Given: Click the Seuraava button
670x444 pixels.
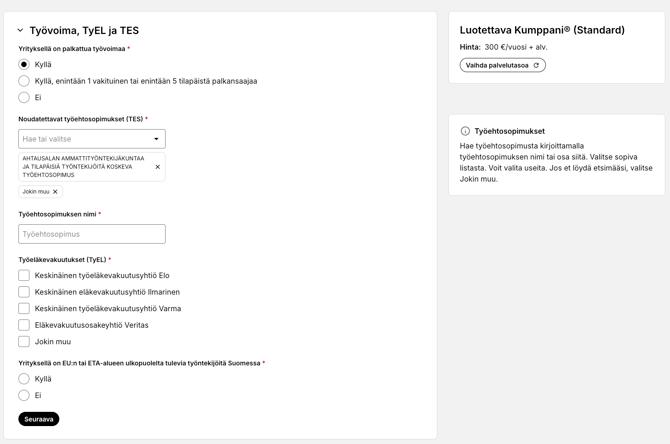Looking at the screenshot, I should [39, 419].
